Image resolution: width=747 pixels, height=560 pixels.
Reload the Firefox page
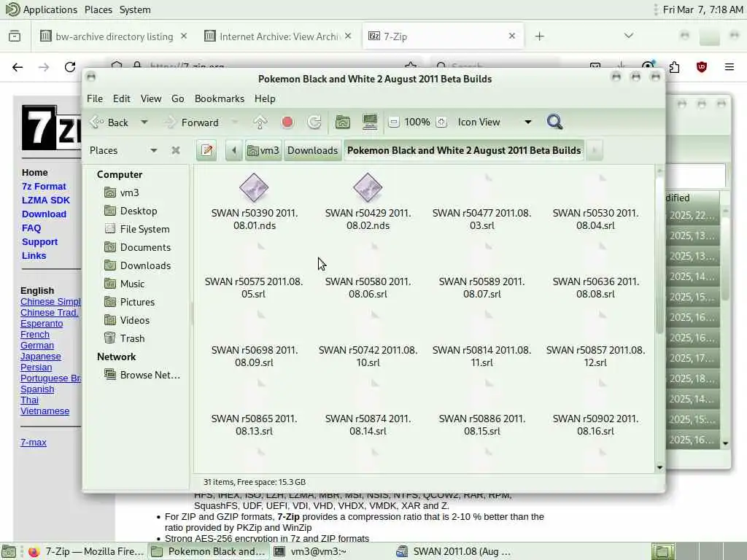tap(70, 67)
